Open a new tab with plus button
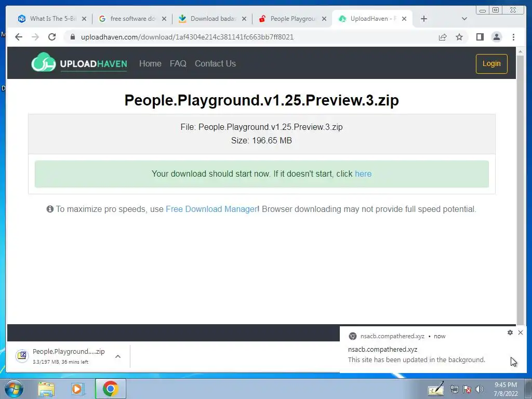This screenshot has height=399, width=532. click(x=424, y=19)
